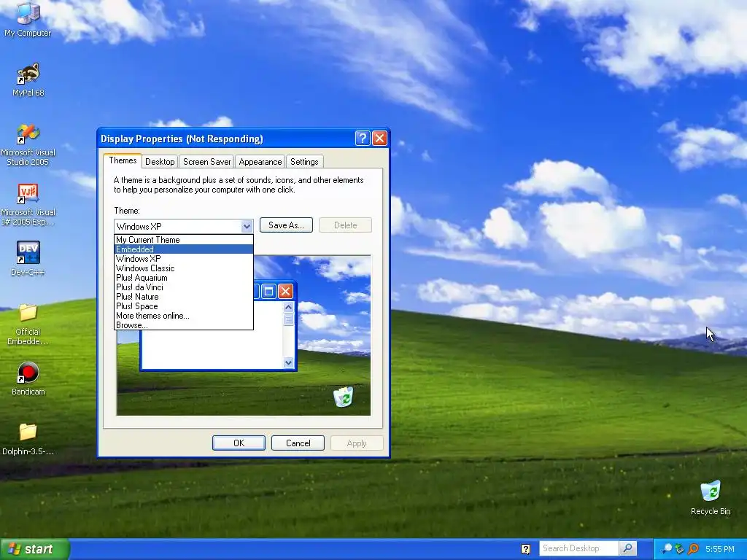Click the white magnifier tray icon
The height and width of the screenshot is (560, 747).
tap(667, 549)
